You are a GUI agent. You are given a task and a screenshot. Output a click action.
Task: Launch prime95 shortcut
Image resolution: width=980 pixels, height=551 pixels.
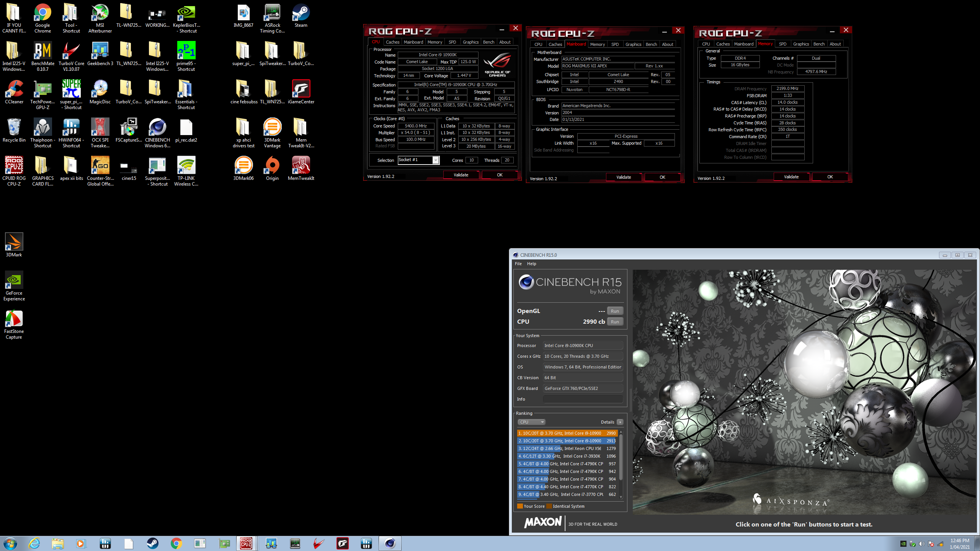coord(186,56)
